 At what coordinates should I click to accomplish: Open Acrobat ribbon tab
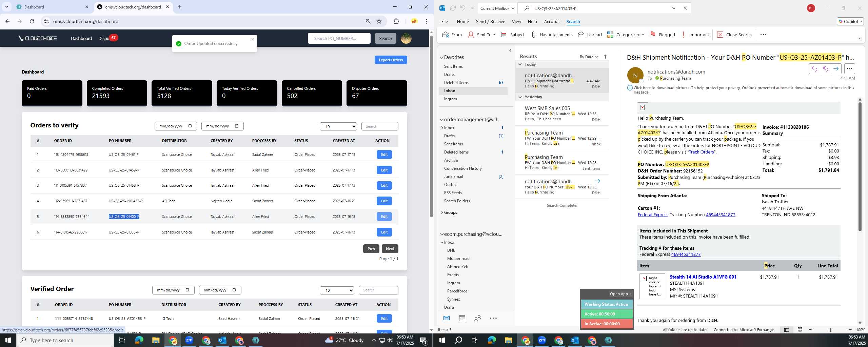(552, 21)
